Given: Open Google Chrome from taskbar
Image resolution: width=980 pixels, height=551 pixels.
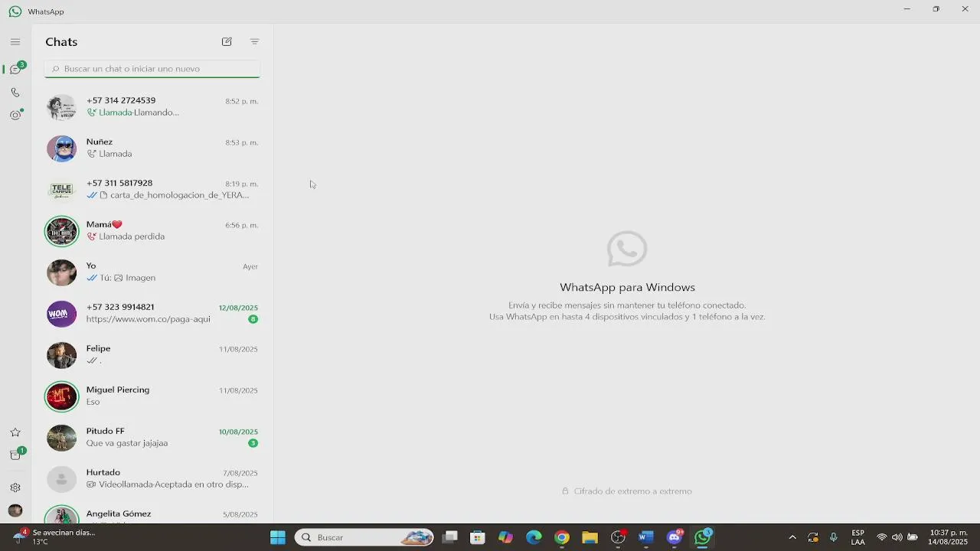Looking at the screenshot, I should [562, 537].
